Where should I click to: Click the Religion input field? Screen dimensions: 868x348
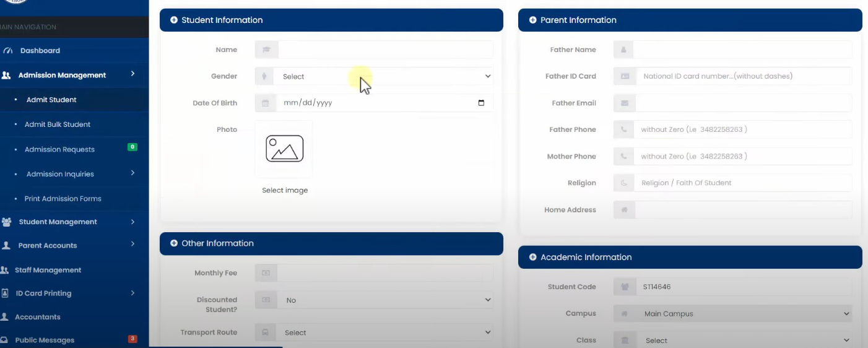[x=744, y=183]
